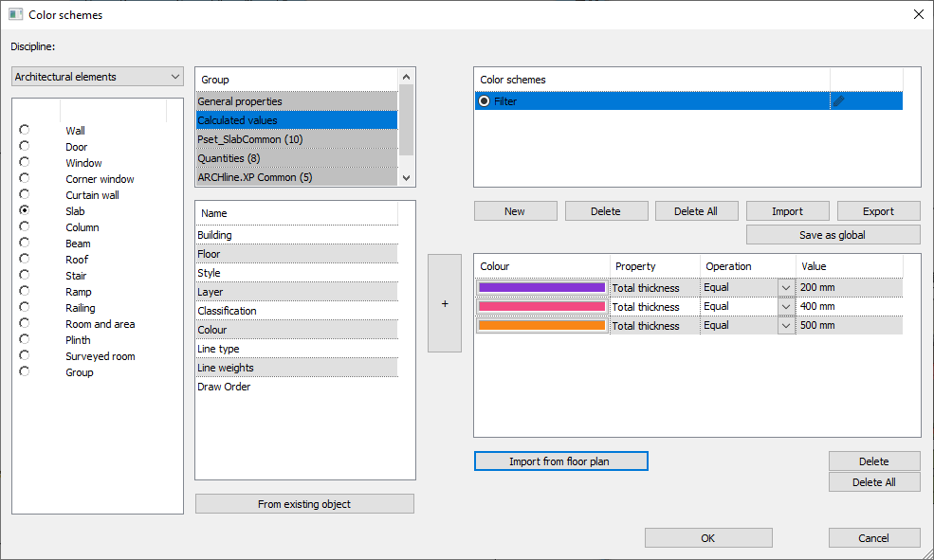Click the From existing object button
Viewport: 934px width, 560px height.
click(x=304, y=504)
